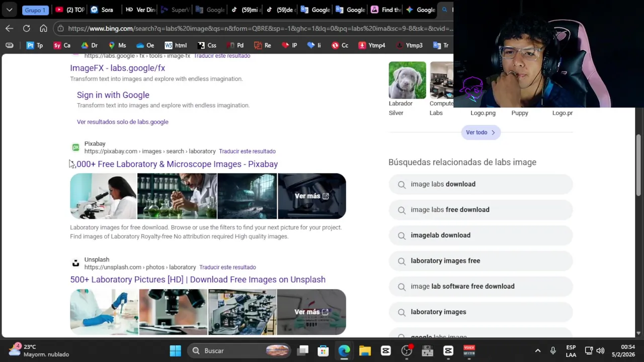This screenshot has height=362, width=644.
Task: Open Pixabay Laboratory & Microscope Images result
Action: point(174,164)
